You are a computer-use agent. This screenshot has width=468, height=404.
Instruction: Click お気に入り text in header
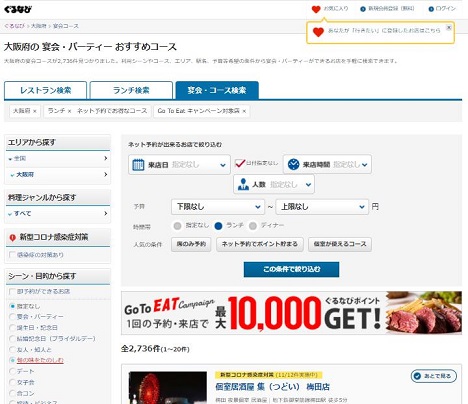[x=336, y=9]
